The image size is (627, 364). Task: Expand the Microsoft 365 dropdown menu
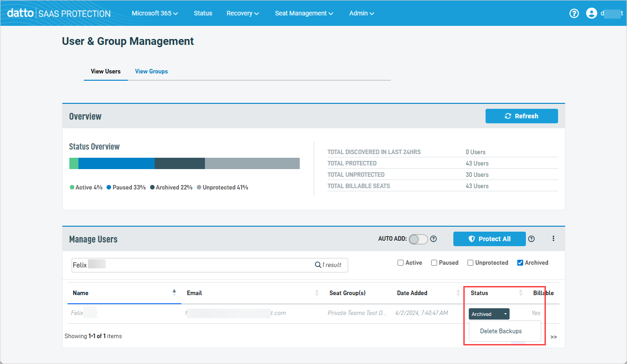point(155,13)
